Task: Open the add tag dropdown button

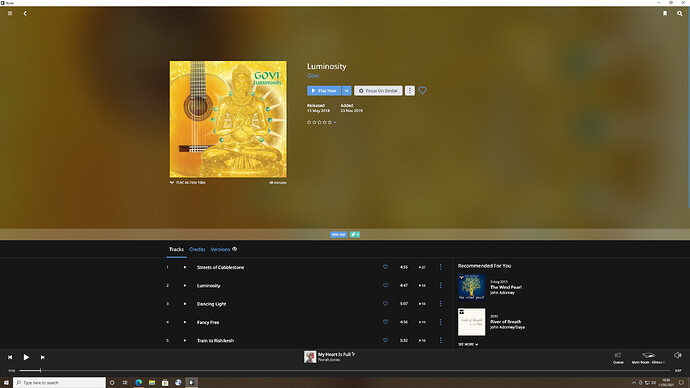Action: [355, 234]
